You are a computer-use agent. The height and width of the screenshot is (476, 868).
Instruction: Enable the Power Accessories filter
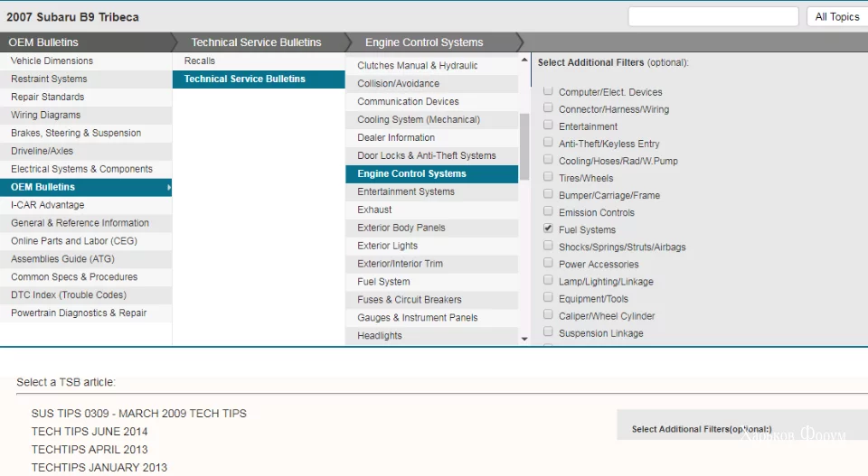(548, 263)
